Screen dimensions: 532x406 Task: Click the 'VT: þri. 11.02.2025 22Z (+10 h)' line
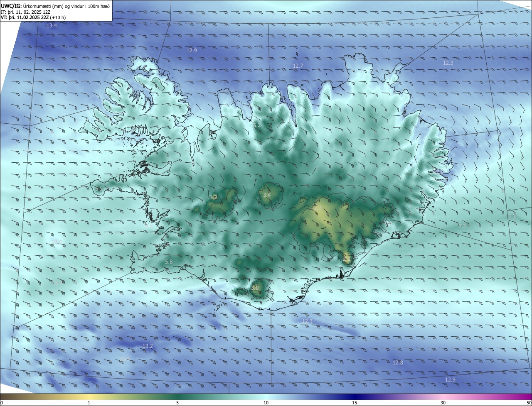33,17
